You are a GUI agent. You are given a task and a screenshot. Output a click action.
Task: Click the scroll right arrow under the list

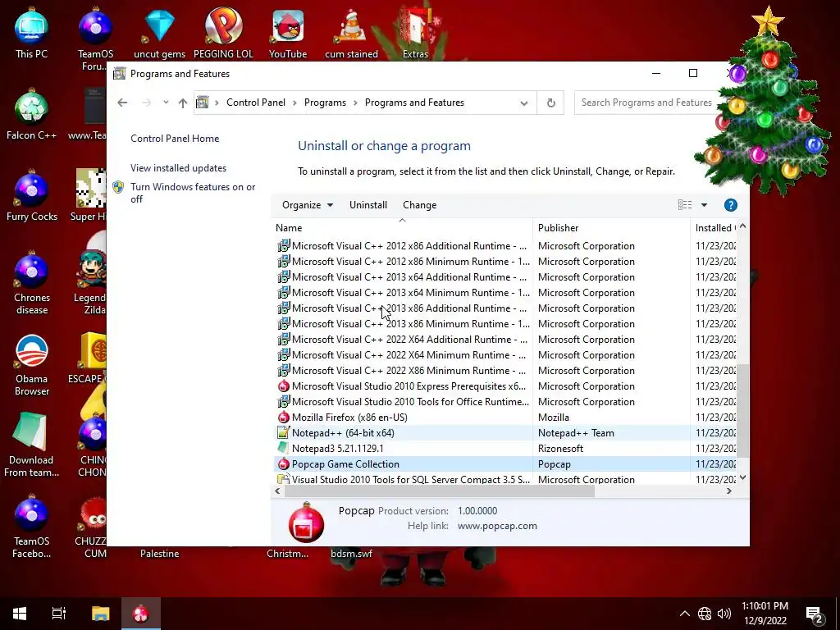coord(729,491)
